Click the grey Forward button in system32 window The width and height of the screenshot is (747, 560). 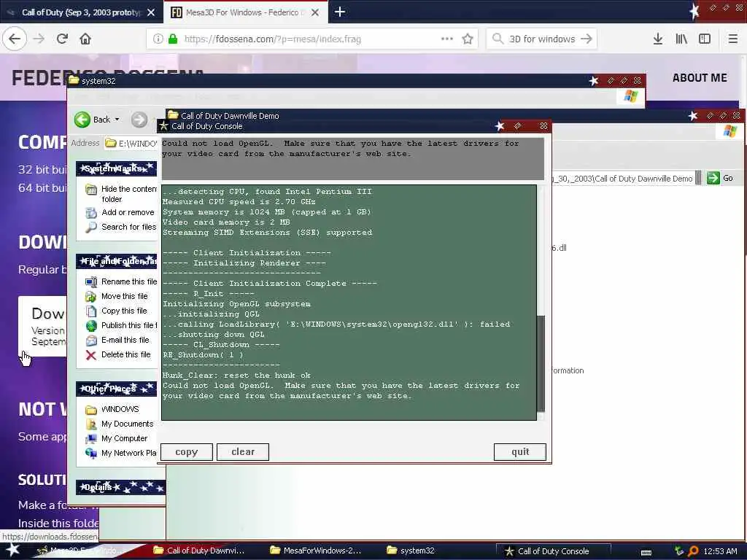pos(139,120)
